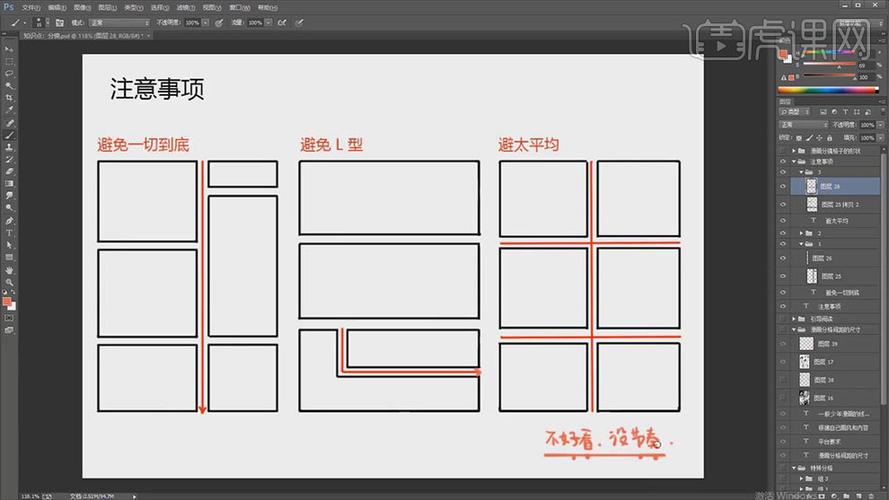Open the layer opacity 100% dropdown
Viewport: 889px width, 500px height.
(875, 124)
